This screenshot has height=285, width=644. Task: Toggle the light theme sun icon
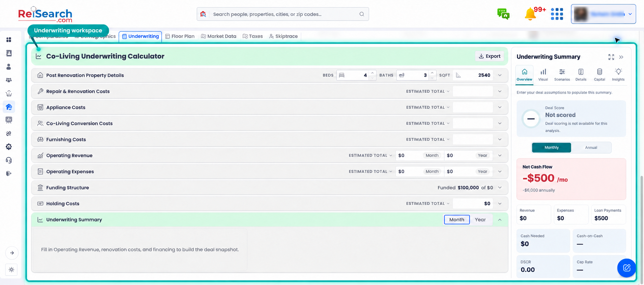pos(11,270)
